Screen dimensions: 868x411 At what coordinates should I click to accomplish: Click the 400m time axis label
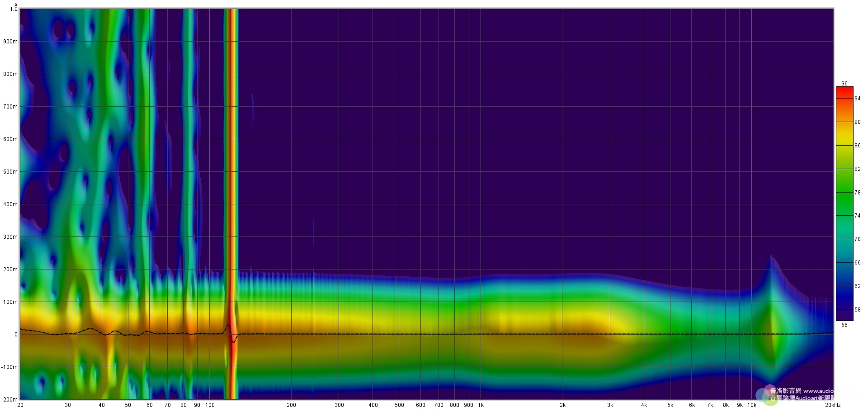[x=10, y=204]
